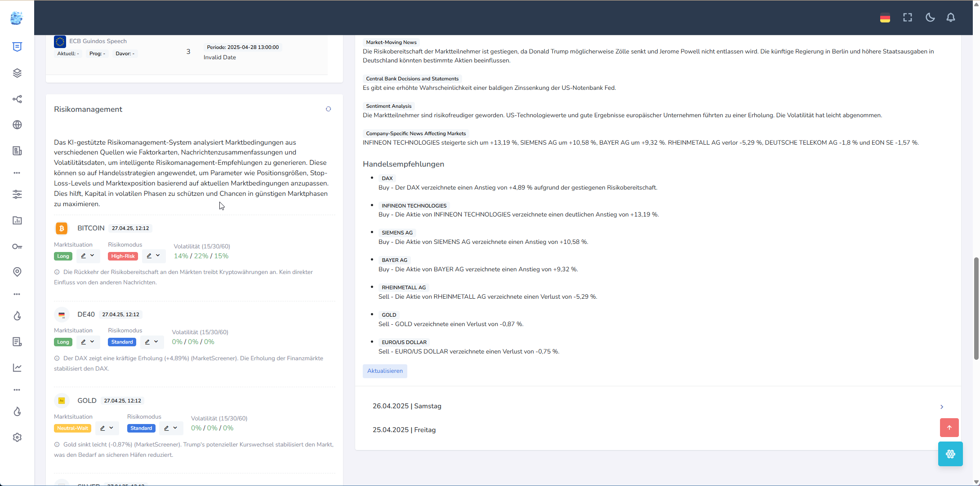Screen dimensions: 980x486
Task: Click the Market-Moving News tag
Action: click(x=391, y=42)
